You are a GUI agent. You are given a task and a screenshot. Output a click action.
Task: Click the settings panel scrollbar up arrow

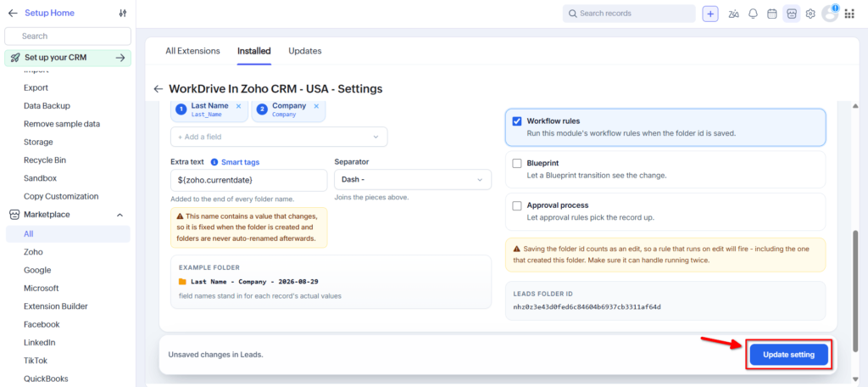coord(856,106)
